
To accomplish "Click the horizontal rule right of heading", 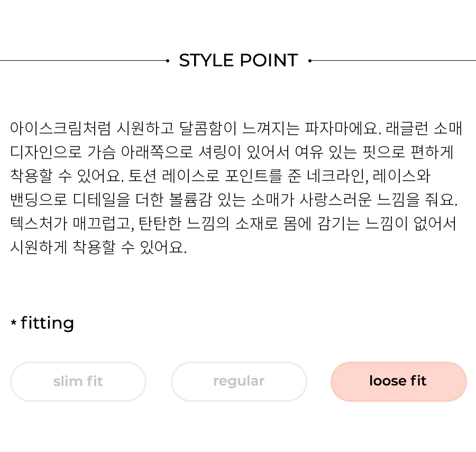I will coord(393,61).
